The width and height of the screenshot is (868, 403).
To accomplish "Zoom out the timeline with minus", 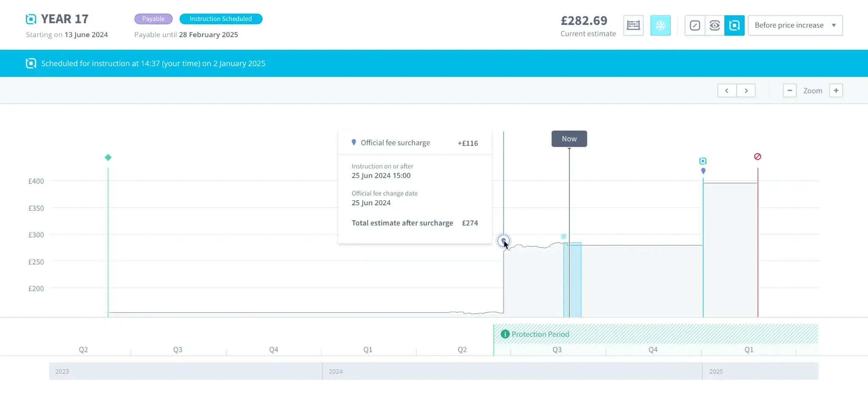I will point(790,90).
